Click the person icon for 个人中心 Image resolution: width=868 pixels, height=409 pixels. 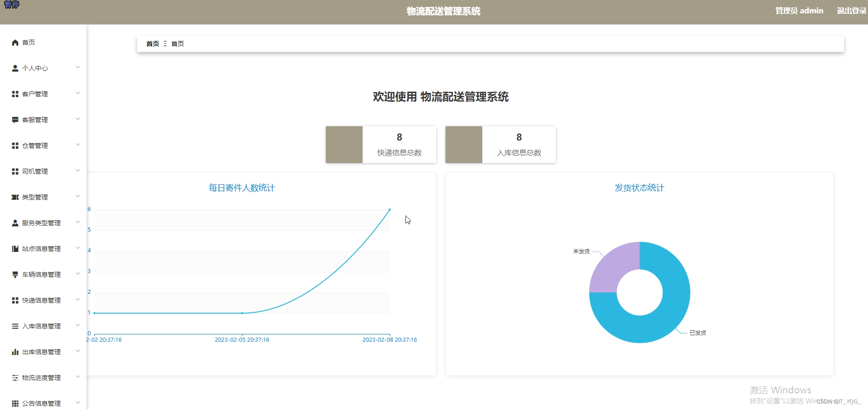[x=15, y=68]
